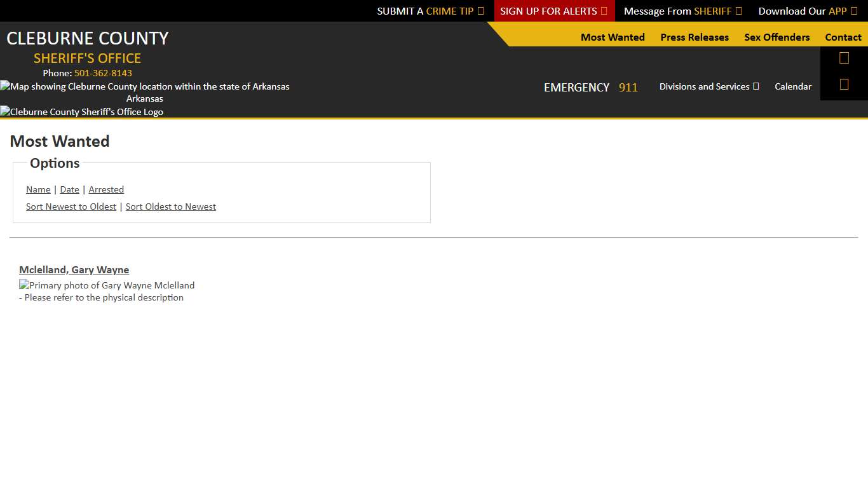
Task: Choose Sort Oldest to Newest
Action: click(x=170, y=207)
